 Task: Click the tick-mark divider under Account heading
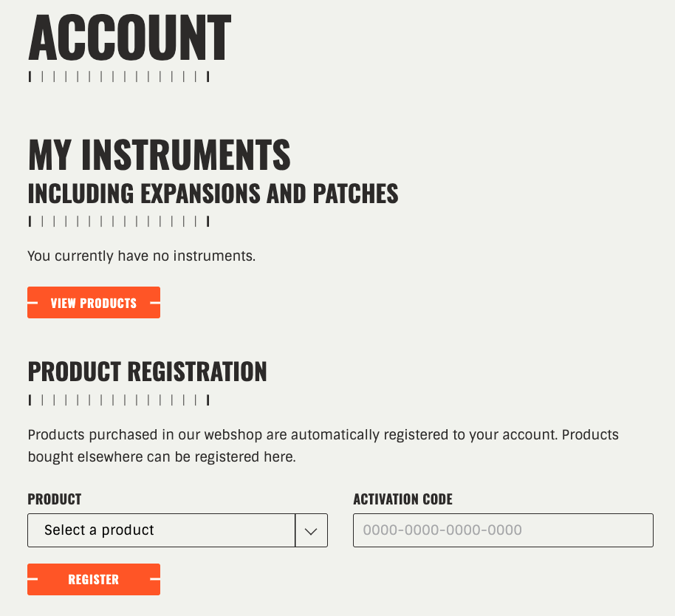pyautogui.click(x=119, y=76)
